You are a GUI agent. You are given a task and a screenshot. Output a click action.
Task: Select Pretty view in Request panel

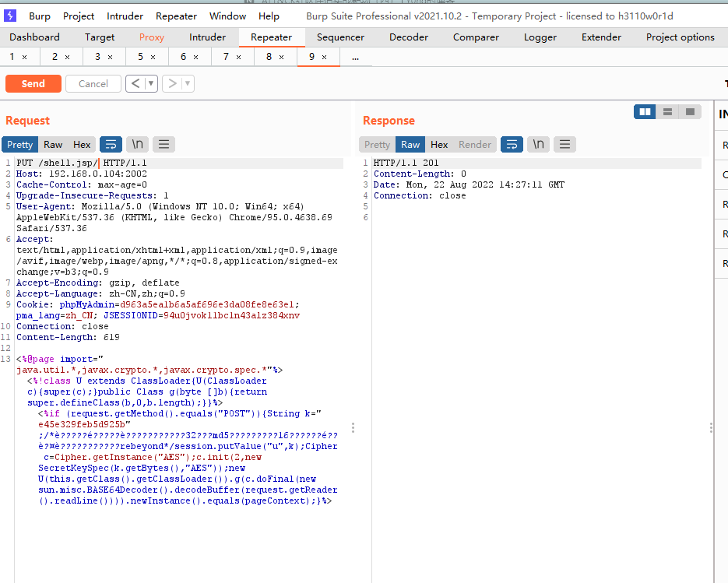click(x=20, y=144)
